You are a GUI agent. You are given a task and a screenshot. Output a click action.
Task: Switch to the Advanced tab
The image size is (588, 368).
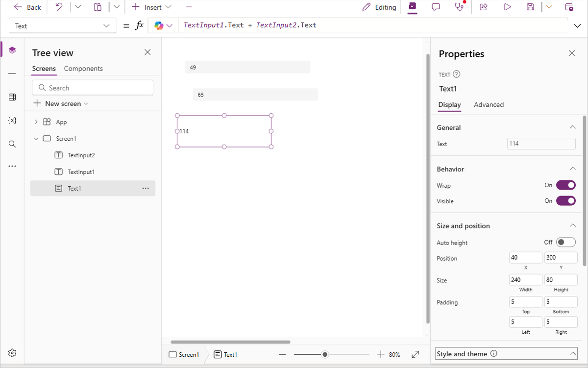tap(489, 104)
